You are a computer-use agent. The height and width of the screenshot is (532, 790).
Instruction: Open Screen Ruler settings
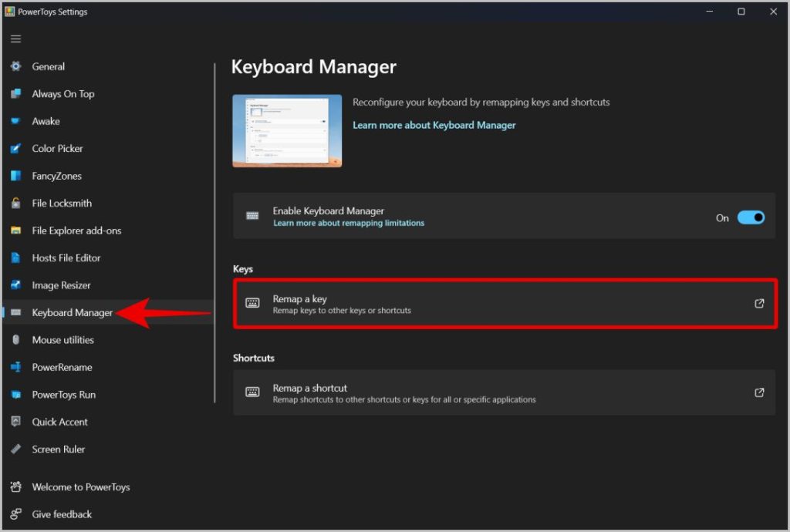click(x=108, y=449)
